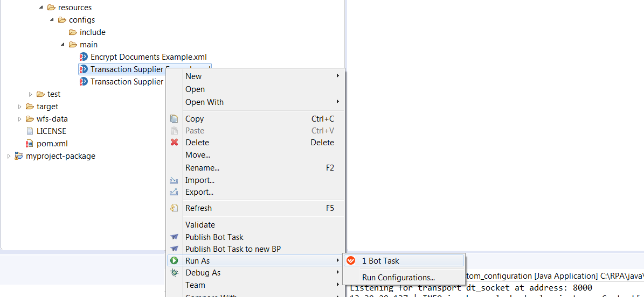Click the Publish Bot Task to new BP icon

click(174, 249)
